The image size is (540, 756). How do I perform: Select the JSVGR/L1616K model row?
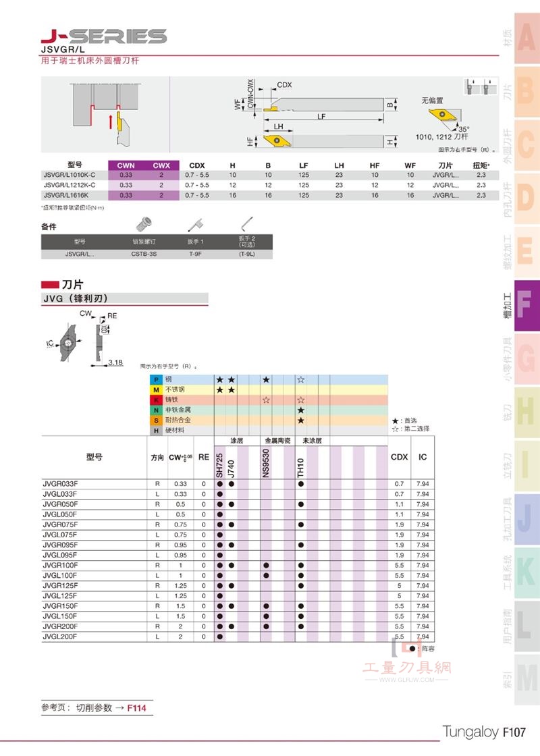coord(270,195)
